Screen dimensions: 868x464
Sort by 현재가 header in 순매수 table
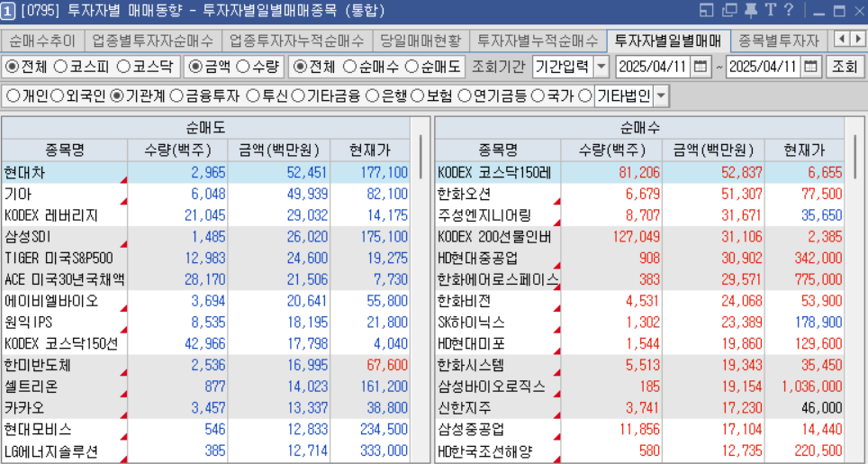(804, 150)
